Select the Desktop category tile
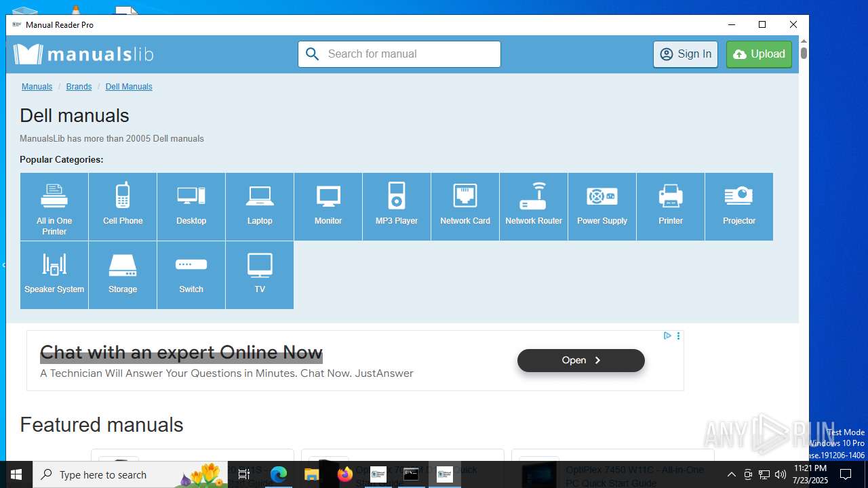Screen dimensions: 868x488 [x=191, y=207]
